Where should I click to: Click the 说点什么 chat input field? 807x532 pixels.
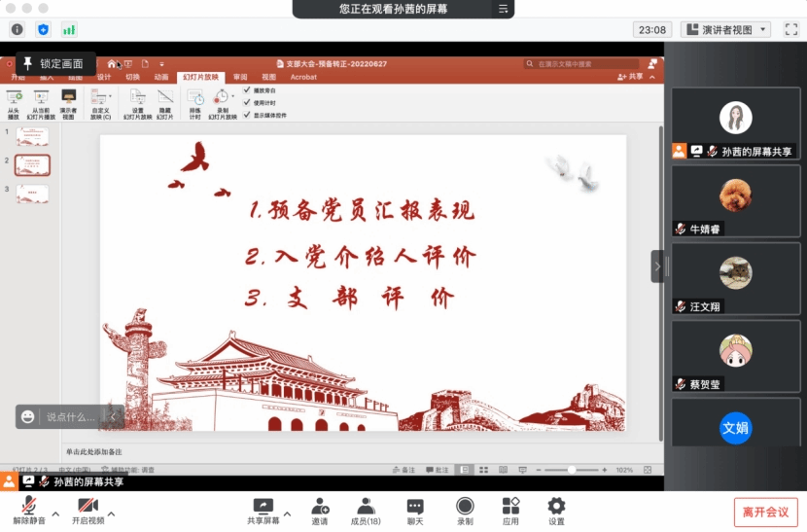click(x=71, y=417)
